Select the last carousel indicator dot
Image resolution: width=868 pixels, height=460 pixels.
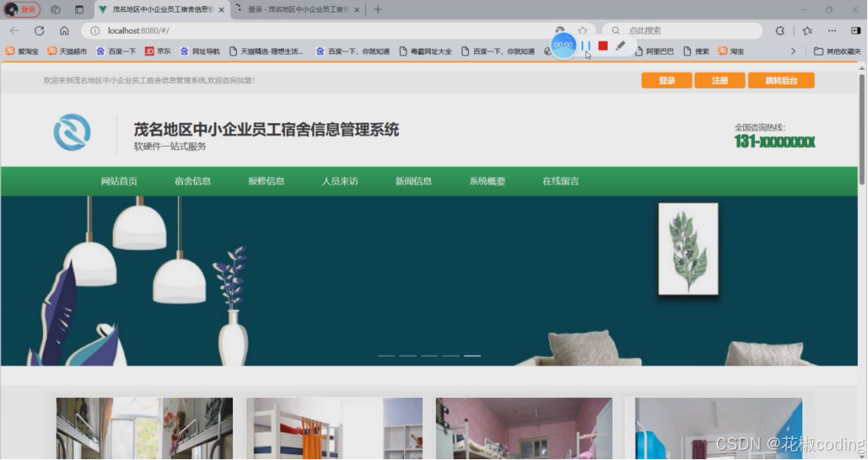click(x=472, y=355)
